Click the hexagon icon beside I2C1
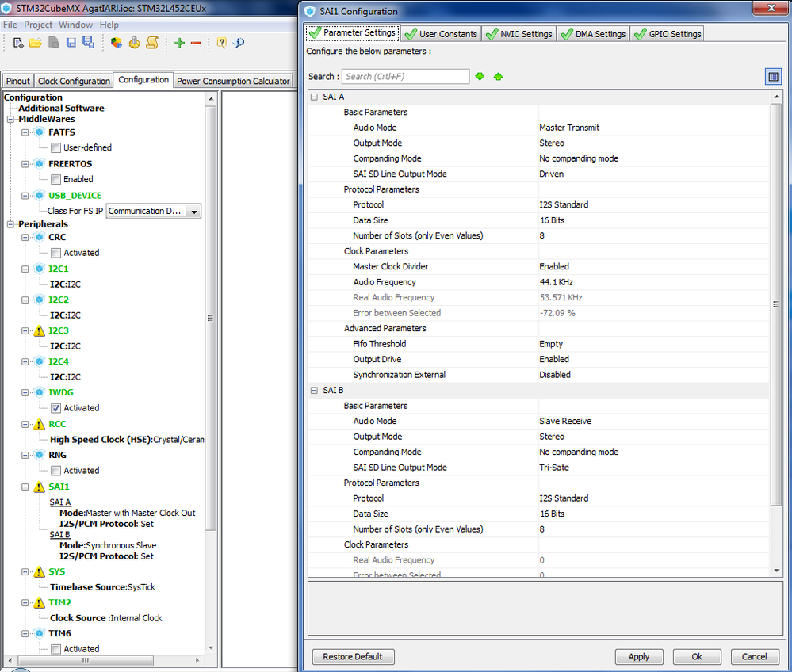Image resolution: width=792 pixels, height=672 pixels. pos(40,269)
